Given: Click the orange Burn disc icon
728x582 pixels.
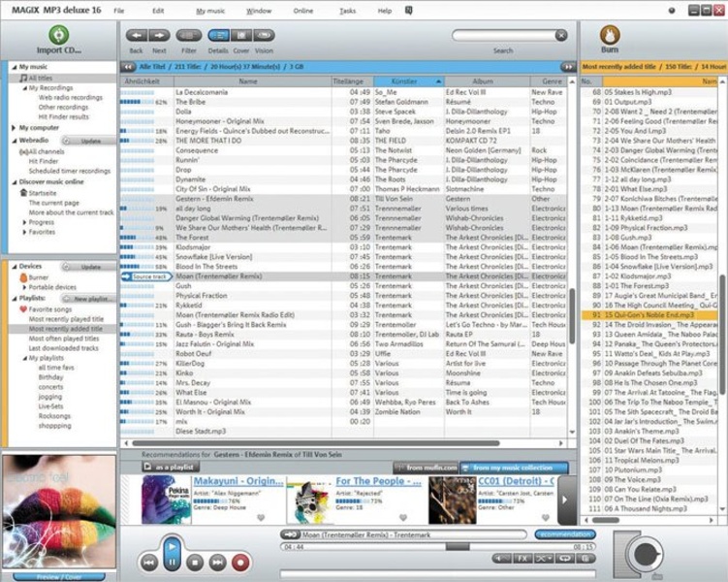Looking at the screenshot, I should click(x=610, y=35).
